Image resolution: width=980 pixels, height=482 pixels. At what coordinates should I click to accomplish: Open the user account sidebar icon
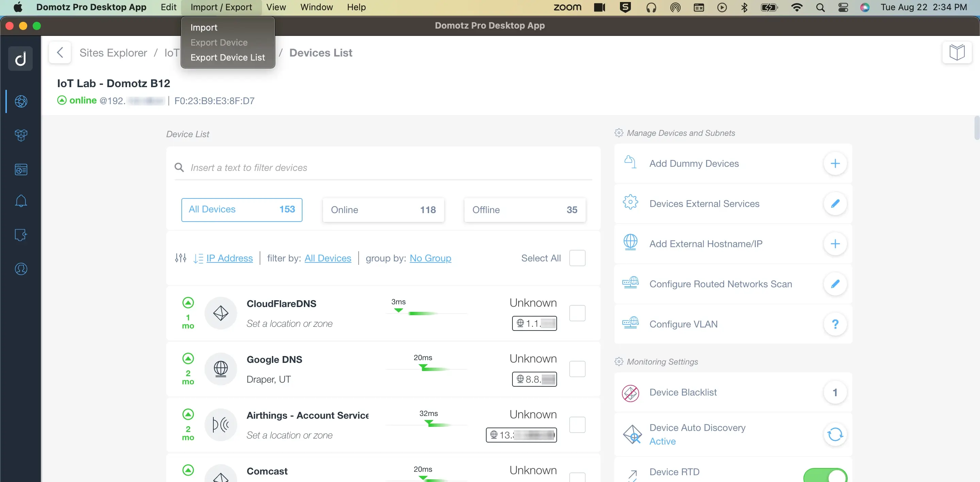pos(21,269)
